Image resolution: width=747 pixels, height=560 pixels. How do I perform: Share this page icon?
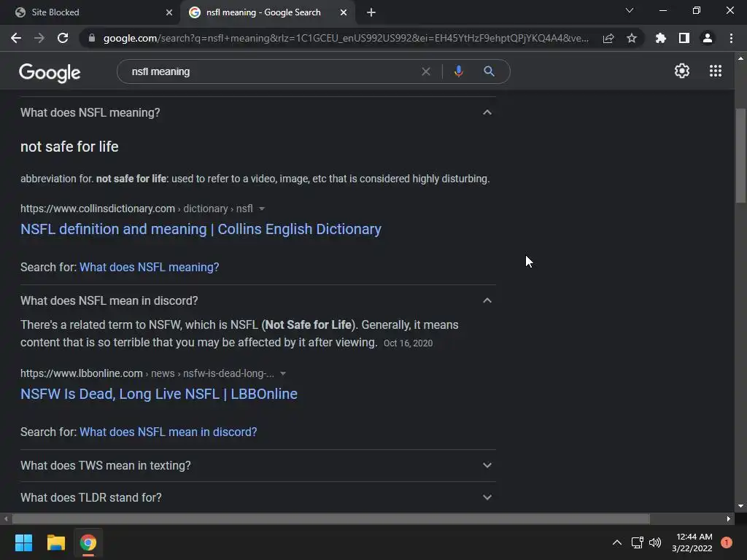point(608,38)
